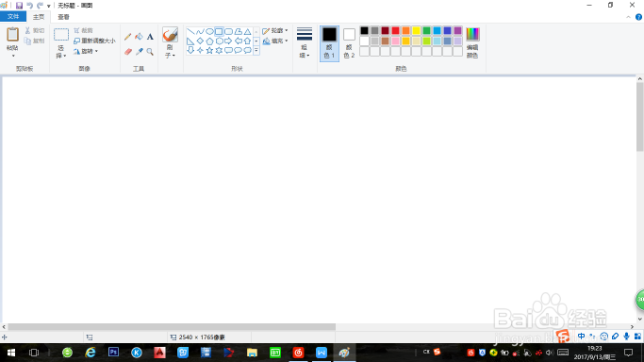
Task: Open the Windows Start menu
Action: pos(11,353)
